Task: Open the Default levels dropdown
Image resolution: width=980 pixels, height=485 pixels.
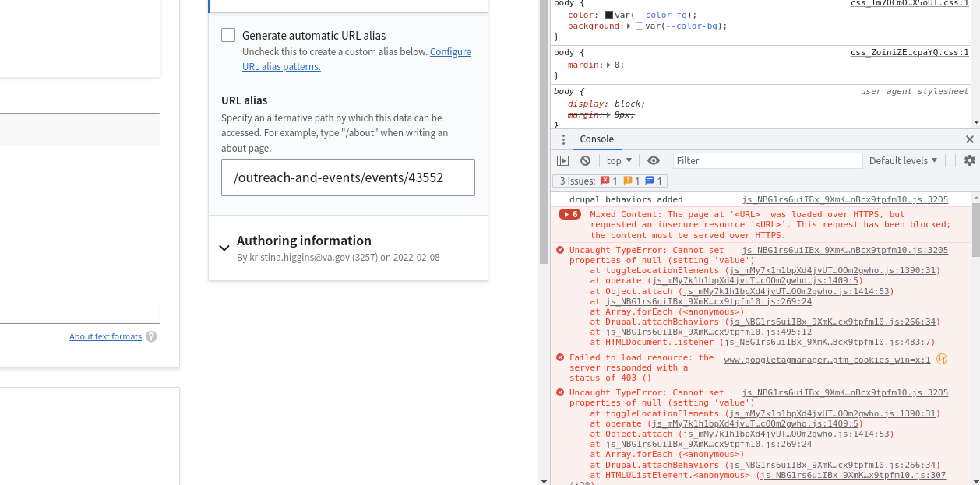Action: click(904, 160)
